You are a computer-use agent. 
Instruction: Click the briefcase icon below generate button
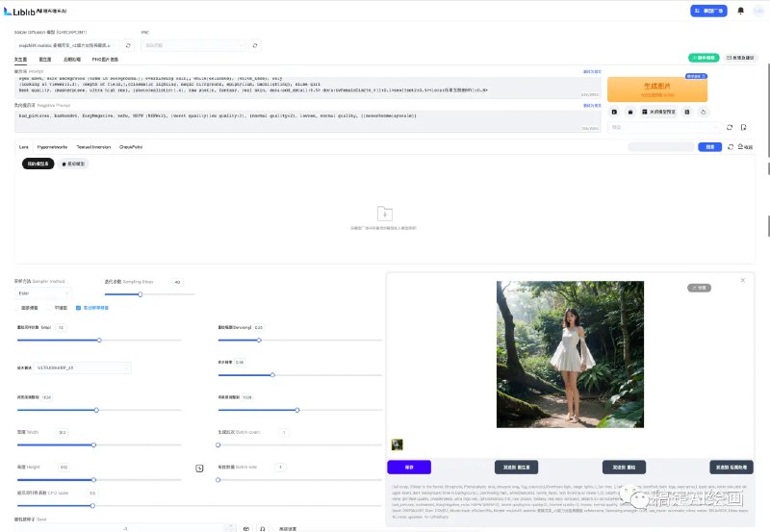click(630, 112)
